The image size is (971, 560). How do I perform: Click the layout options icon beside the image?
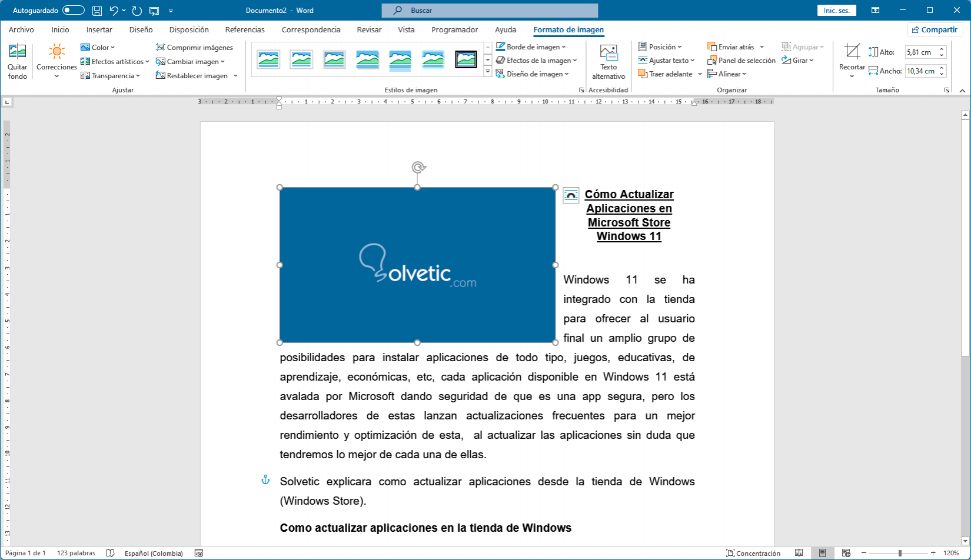click(x=571, y=195)
